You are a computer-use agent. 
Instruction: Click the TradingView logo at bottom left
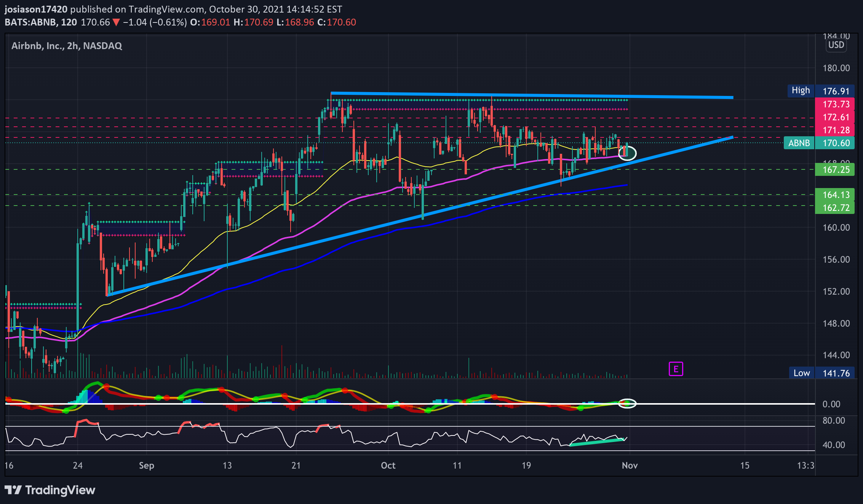pyautogui.click(x=50, y=490)
